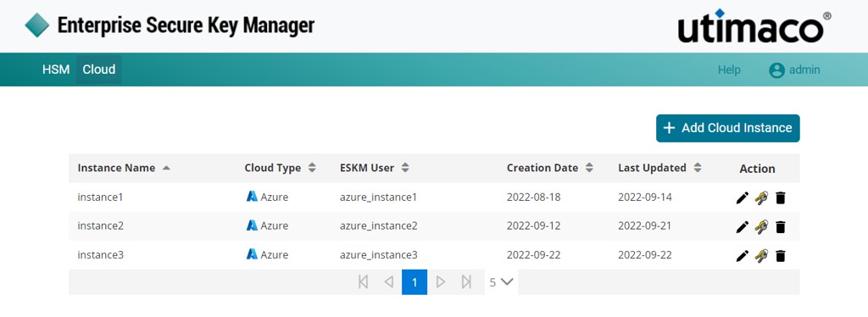
Task: Click creation date 2022-08-18
Action: [x=534, y=197]
